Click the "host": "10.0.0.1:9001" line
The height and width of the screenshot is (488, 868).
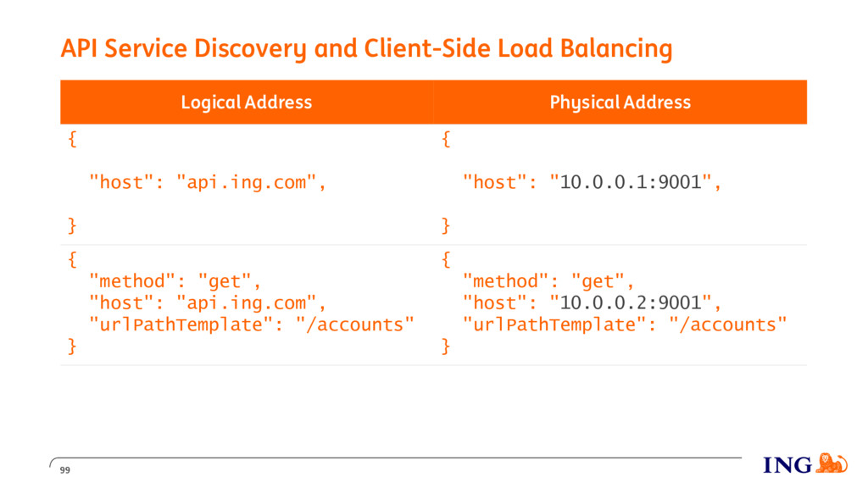(592, 182)
